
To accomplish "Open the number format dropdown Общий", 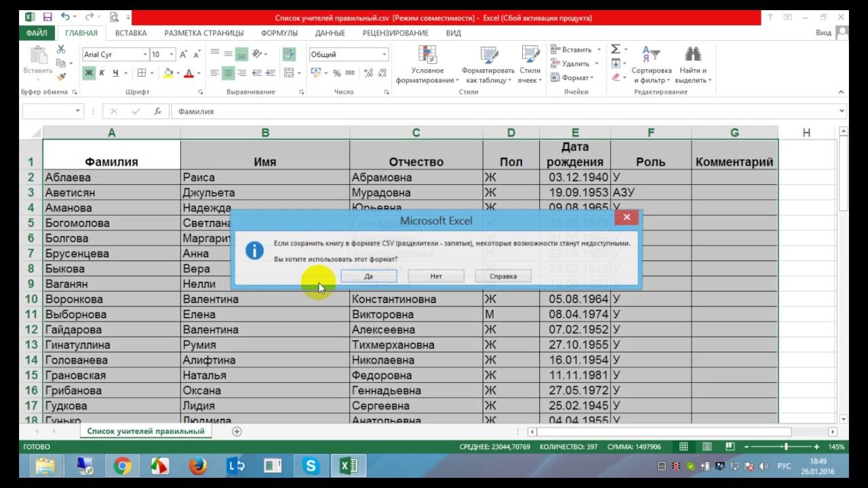I will (x=384, y=54).
